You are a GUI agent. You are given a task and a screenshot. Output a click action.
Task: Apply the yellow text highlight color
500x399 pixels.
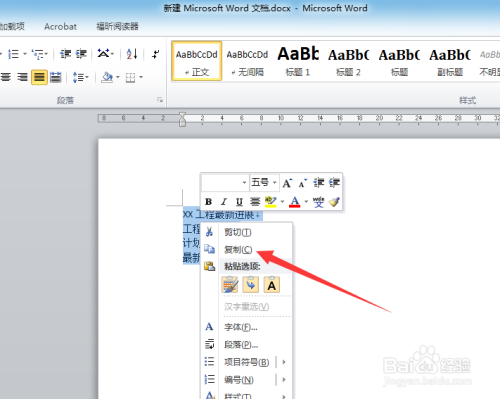point(271,202)
